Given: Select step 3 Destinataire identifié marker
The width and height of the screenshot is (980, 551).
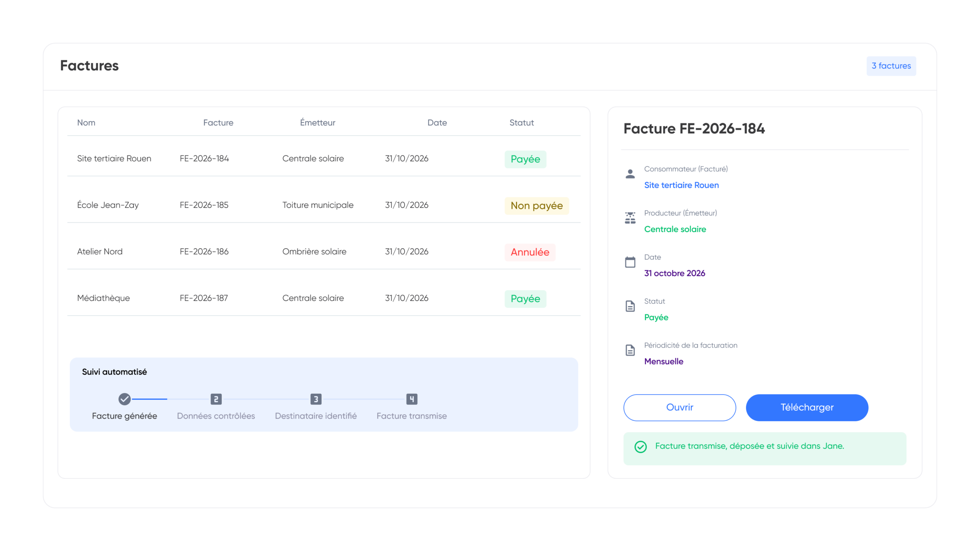Looking at the screenshot, I should (316, 399).
